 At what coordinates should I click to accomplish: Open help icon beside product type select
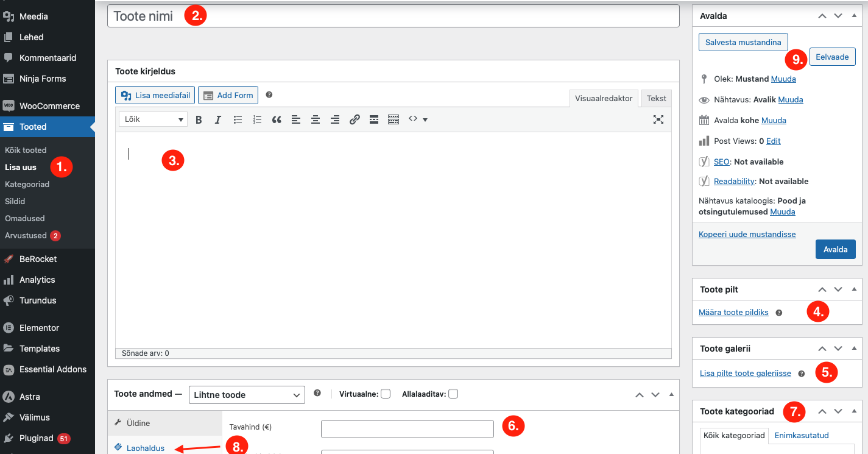317,394
